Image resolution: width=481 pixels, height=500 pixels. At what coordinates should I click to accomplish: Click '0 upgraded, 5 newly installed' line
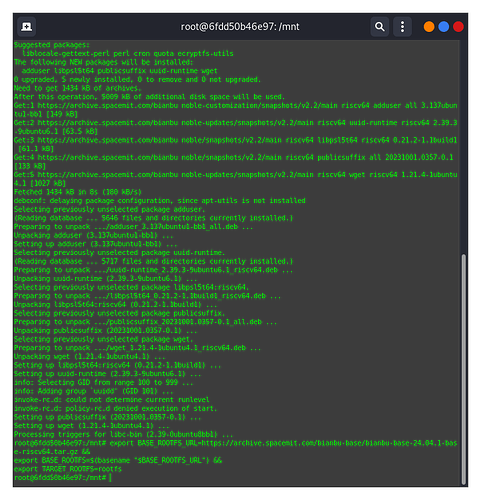tap(138, 80)
